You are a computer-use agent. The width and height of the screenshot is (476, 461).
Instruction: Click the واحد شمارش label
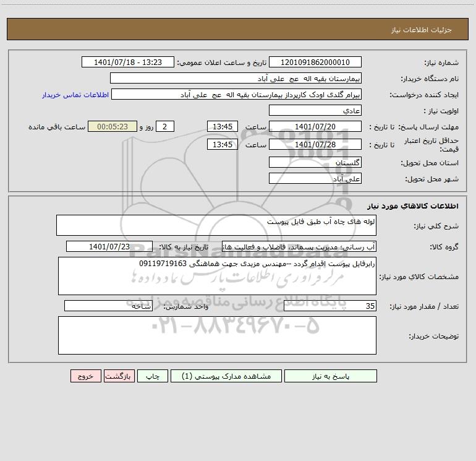coord(186,307)
